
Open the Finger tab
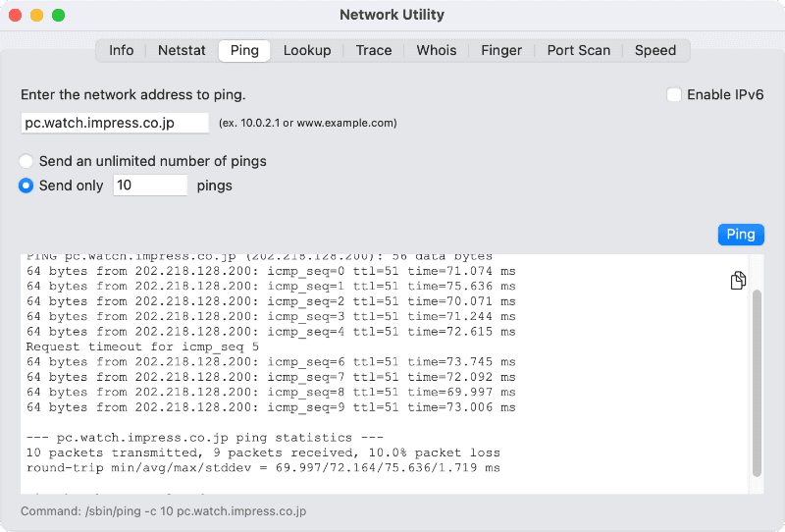coord(501,51)
